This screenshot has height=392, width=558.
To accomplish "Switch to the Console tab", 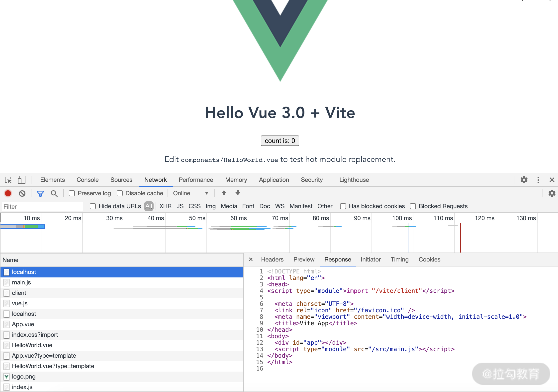I will click(x=88, y=180).
